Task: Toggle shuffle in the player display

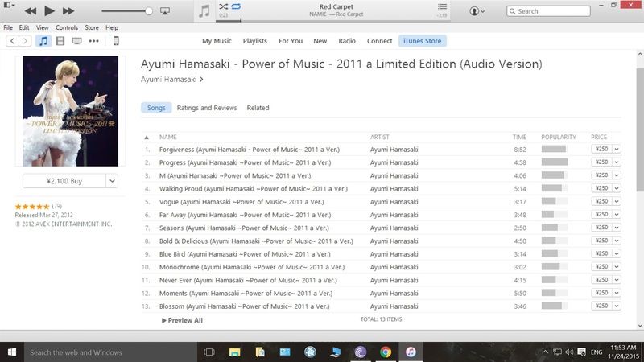Action: pyautogui.click(x=223, y=6)
